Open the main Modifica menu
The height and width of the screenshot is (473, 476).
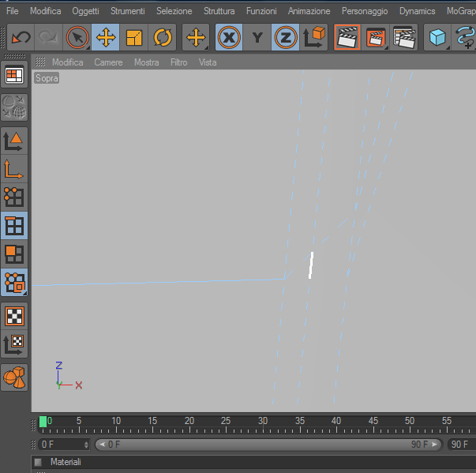pos(46,11)
